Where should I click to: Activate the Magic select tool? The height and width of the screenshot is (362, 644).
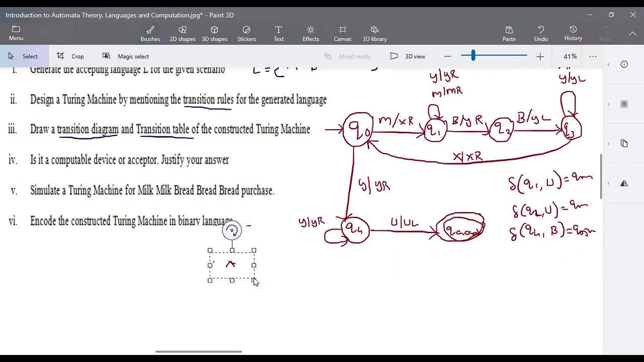(126, 56)
